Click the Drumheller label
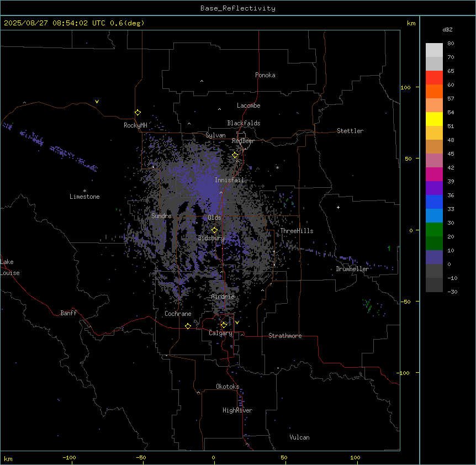The image size is (476, 465). point(352,269)
